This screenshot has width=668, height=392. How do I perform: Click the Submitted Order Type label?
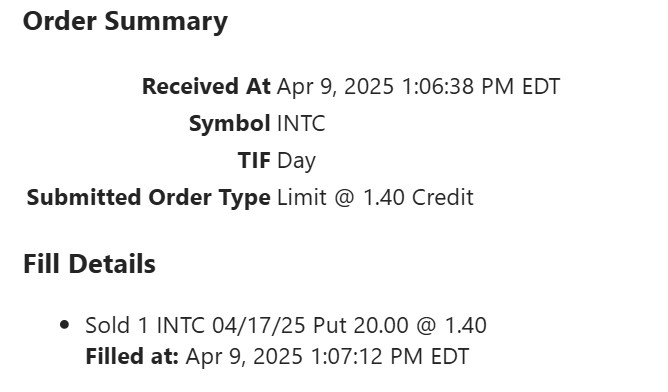coord(149,198)
